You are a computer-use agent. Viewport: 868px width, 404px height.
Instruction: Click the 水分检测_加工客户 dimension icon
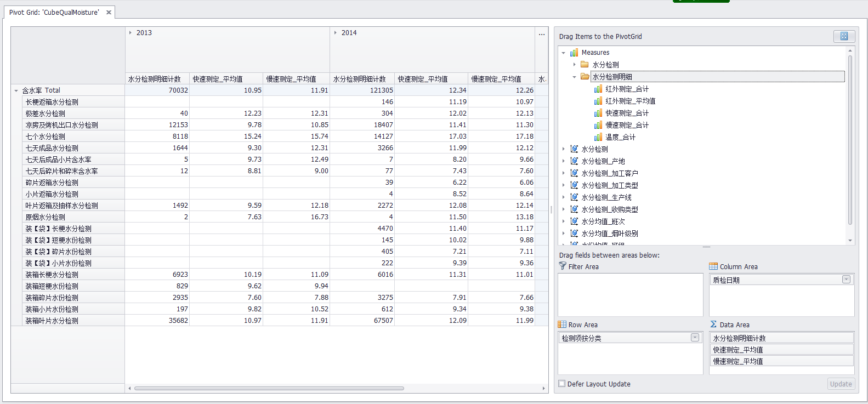click(x=574, y=173)
